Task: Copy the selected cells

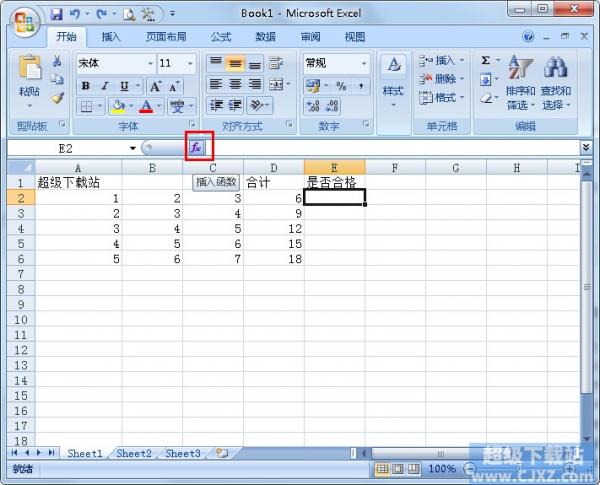Action: 57,79
